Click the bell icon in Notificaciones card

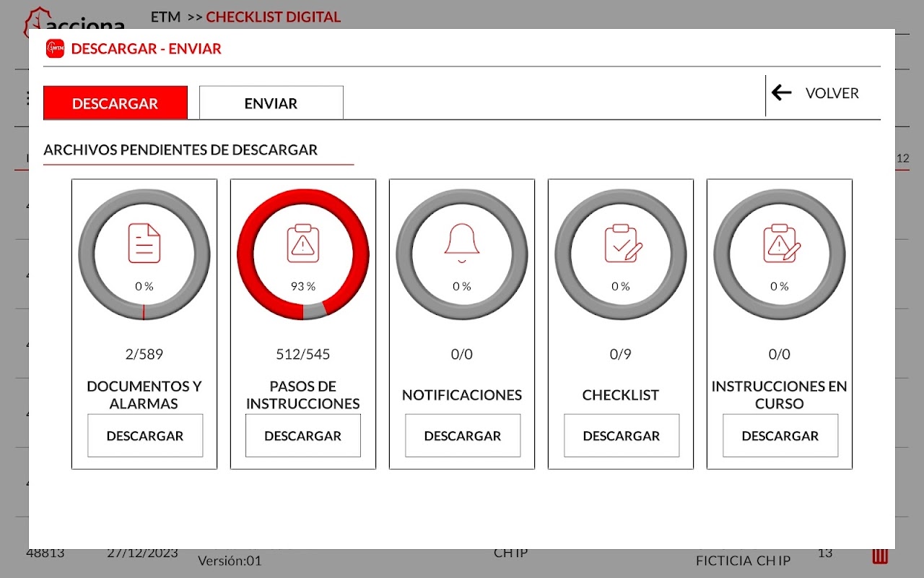[462, 242]
